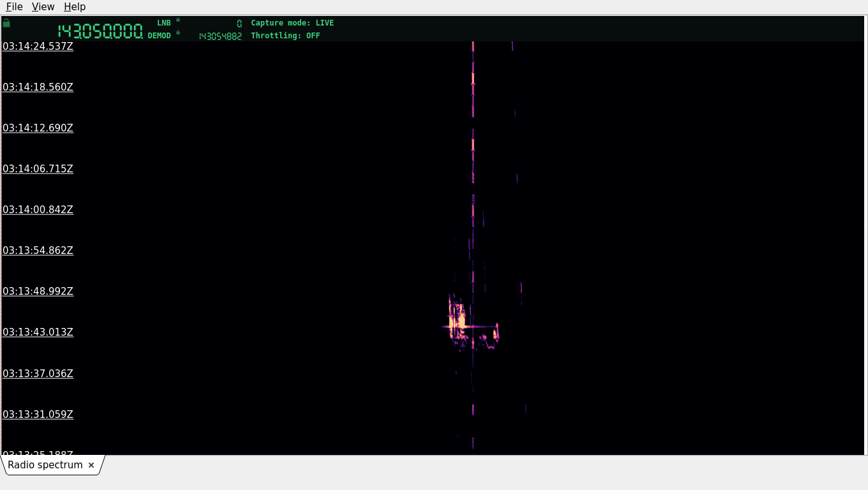This screenshot has width=868, height=490.
Task: Click timestamp 03:13:43.013Z
Action: click(x=38, y=332)
